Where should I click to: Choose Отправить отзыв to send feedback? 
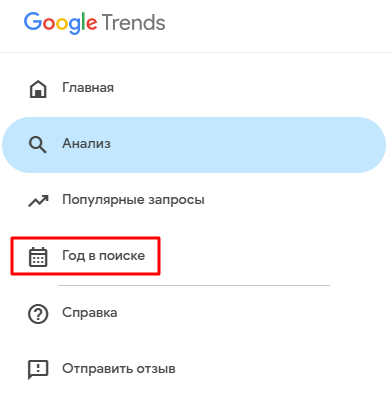tap(119, 369)
